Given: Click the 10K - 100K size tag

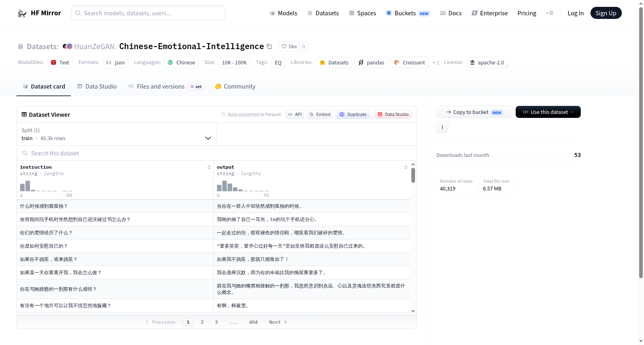Looking at the screenshot, I should [234, 62].
